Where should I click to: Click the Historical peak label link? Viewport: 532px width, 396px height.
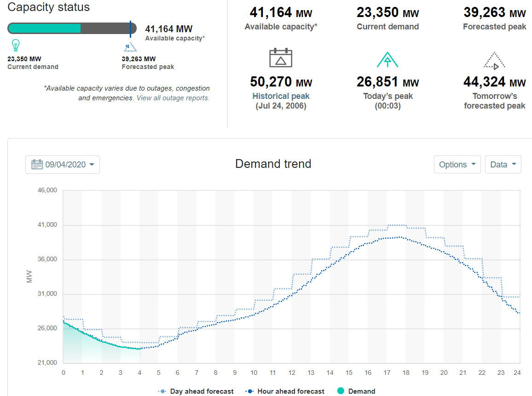[x=281, y=96]
